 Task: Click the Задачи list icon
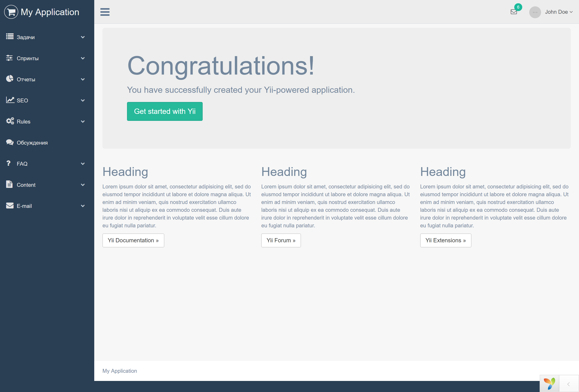click(10, 37)
